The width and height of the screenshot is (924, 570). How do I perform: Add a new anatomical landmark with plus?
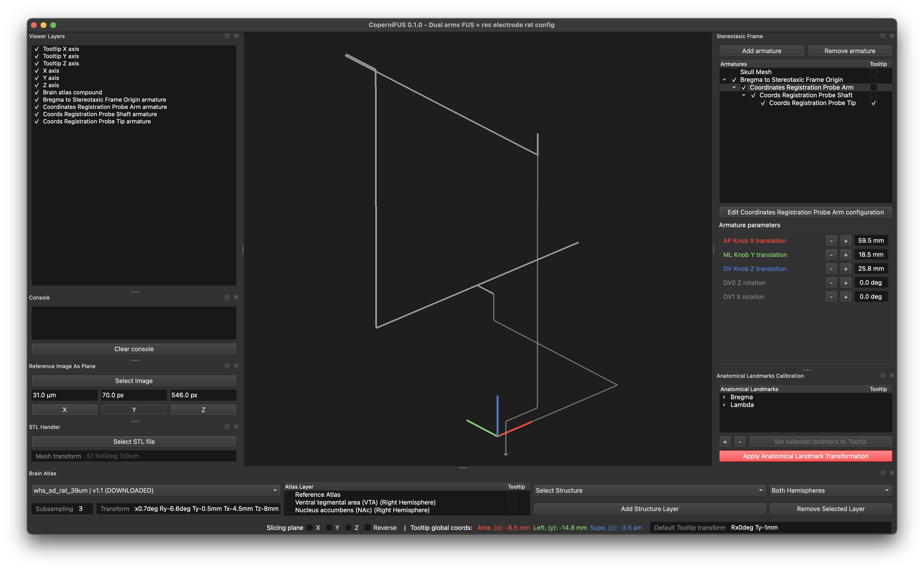(725, 442)
